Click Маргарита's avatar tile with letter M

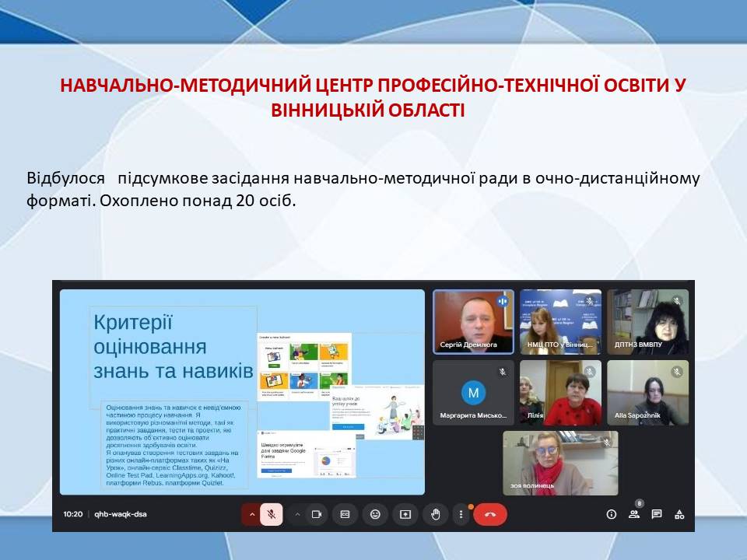(473, 392)
